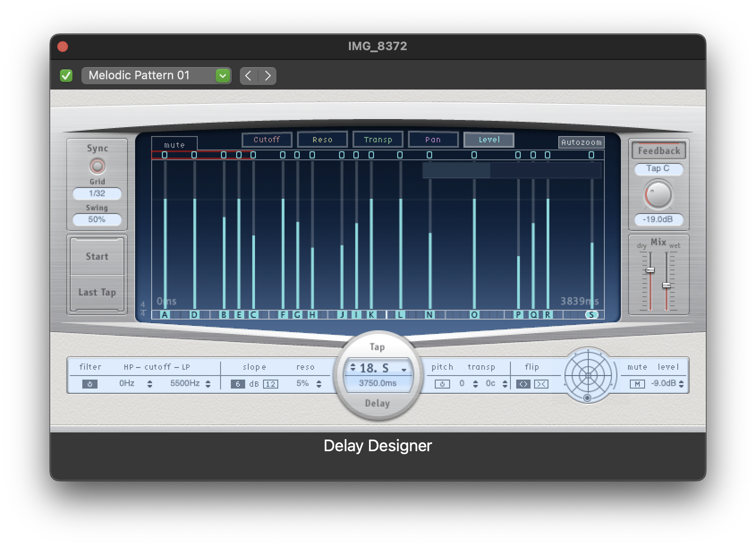Click the Swing 50% field

point(97,219)
